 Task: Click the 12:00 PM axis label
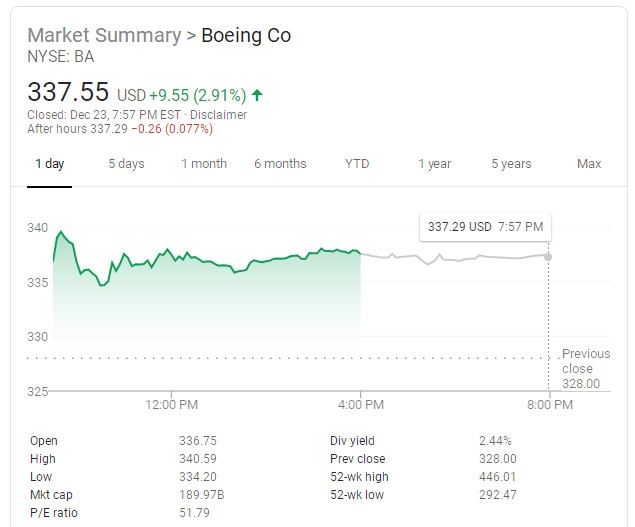(171, 405)
